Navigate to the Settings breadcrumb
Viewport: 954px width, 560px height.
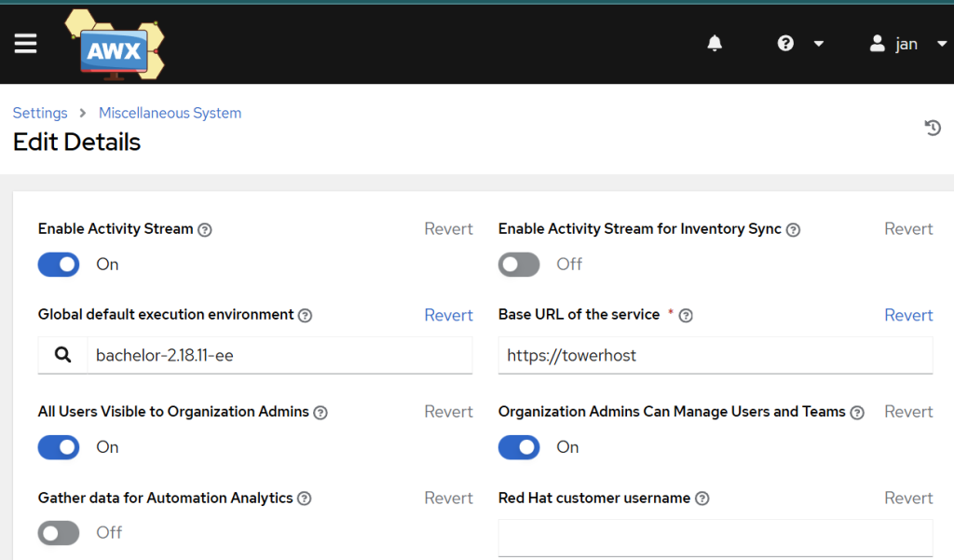pyautogui.click(x=40, y=112)
